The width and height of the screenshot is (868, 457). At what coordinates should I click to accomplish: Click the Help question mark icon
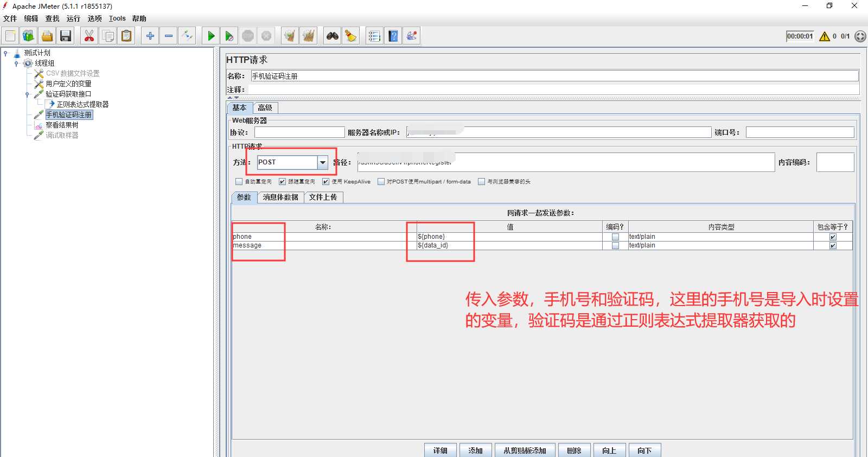tap(393, 36)
